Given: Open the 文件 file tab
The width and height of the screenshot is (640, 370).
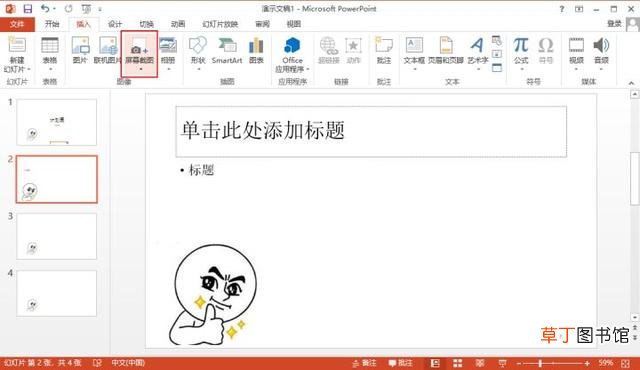Looking at the screenshot, I should pos(17,24).
